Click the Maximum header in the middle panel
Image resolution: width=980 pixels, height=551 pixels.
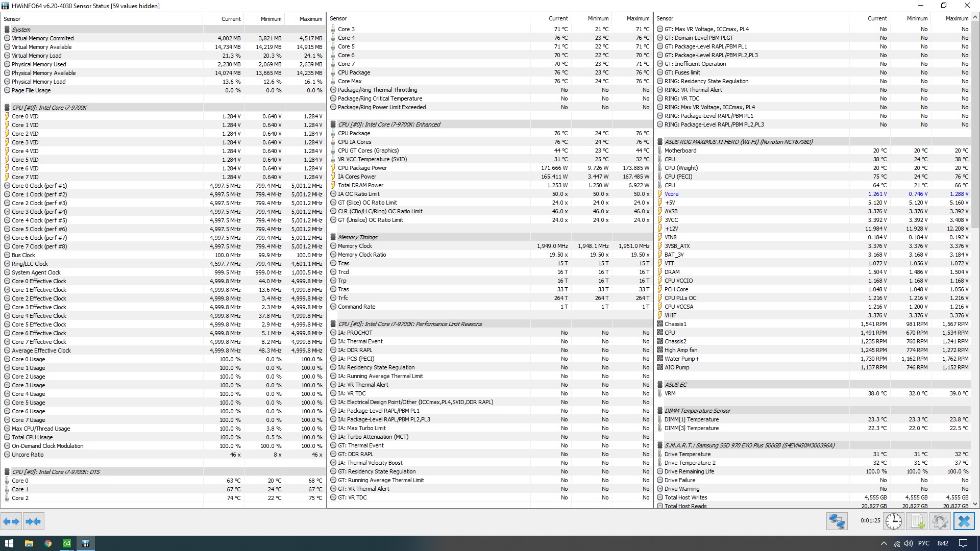click(x=638, y=18)
